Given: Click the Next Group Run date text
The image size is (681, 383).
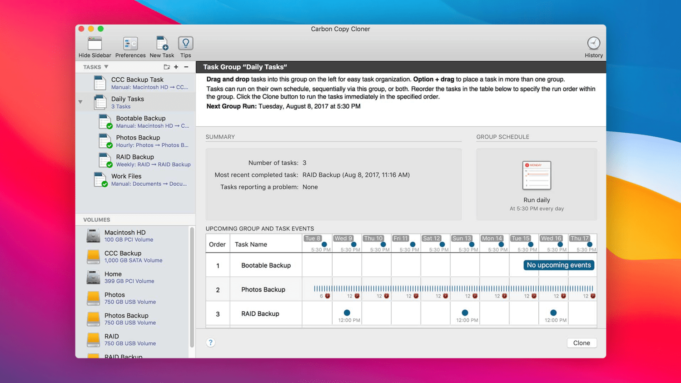Looking at the screenshot, I should pyautogui.click(x=309, y=106).
